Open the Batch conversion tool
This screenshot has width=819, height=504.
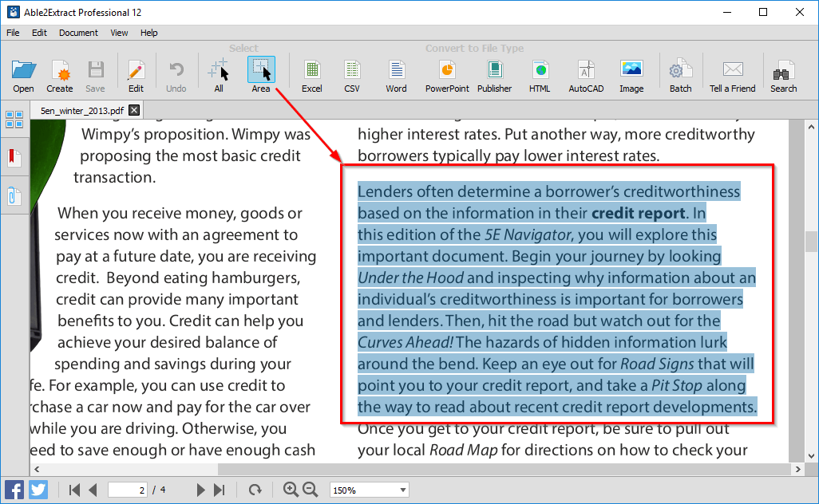[x=680, y=76]
